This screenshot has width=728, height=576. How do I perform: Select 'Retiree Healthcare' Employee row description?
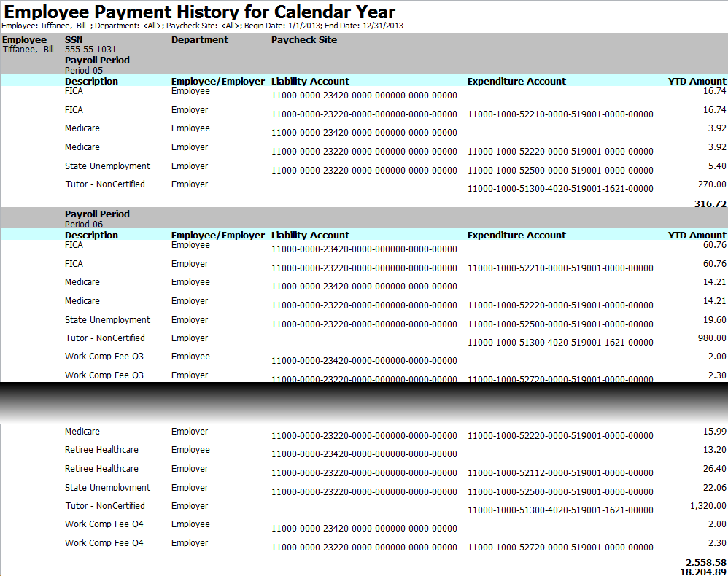[101, 450]
